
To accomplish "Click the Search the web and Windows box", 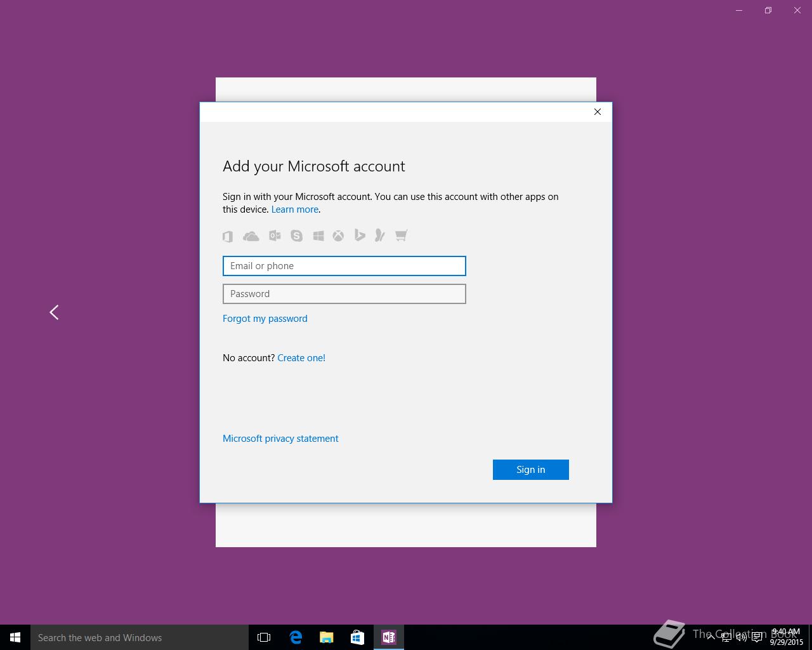I will click(140, 637).
